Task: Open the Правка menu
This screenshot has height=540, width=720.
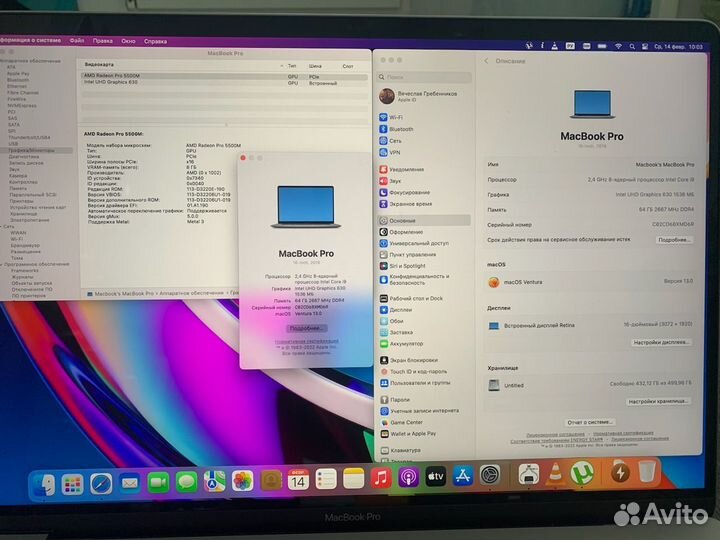Action: pyautogui.click(x=102, y=41)
